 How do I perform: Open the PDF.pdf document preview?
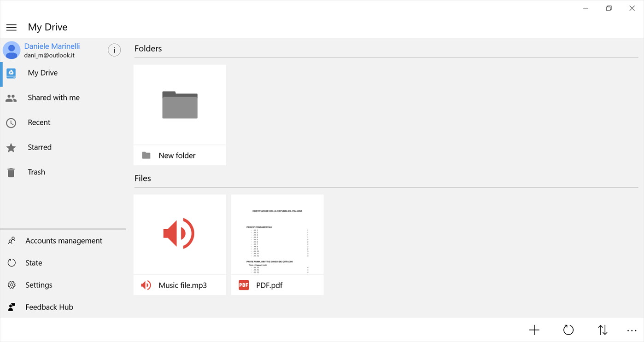point(277,235)
